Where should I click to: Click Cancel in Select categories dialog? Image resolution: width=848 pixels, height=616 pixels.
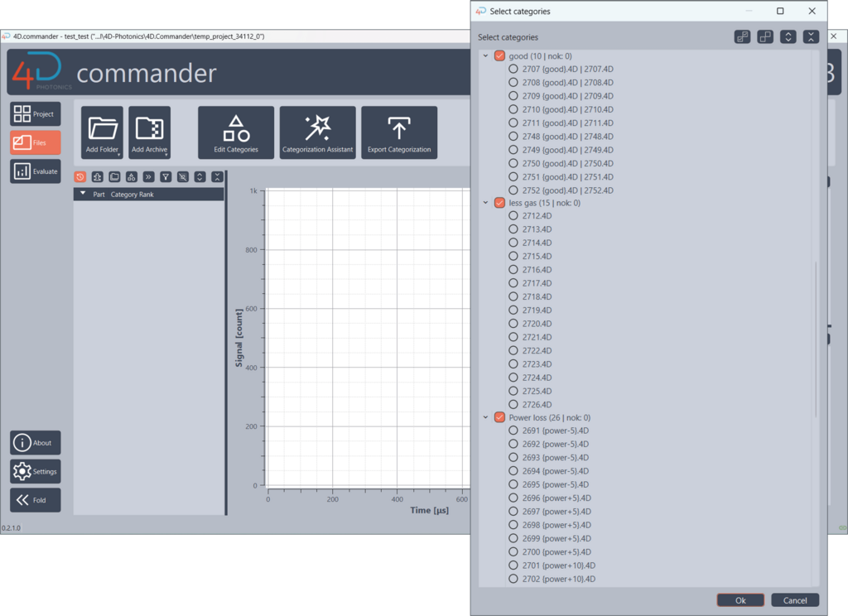coord(795,600)
